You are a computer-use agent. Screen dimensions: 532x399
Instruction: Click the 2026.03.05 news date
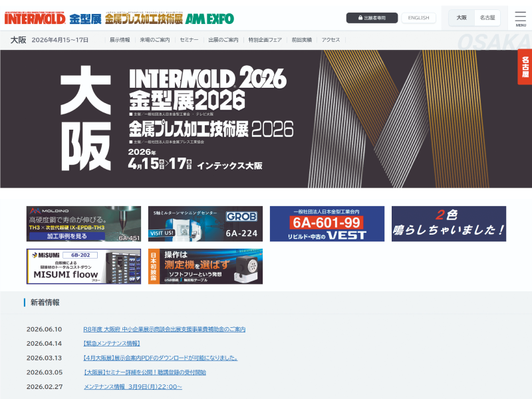click(45, 372)
